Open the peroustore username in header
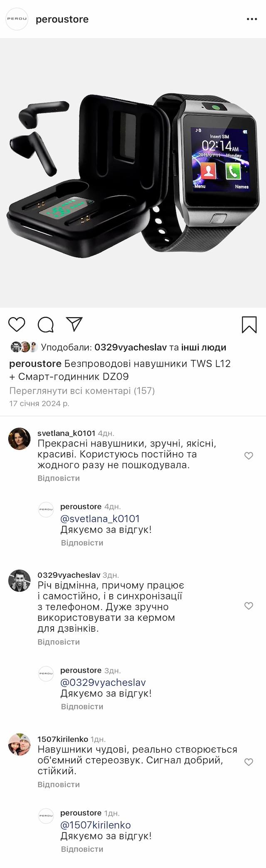Screen dimensions: 266x868 (x=62, y=19)
